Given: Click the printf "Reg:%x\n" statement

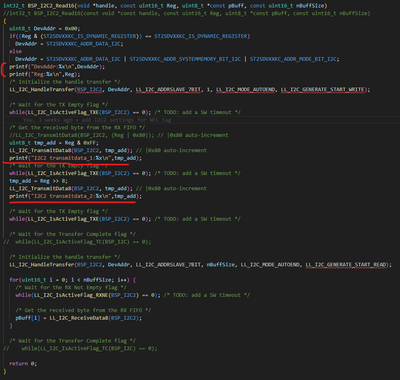Looking at the screenshot, I should coord(45,74).
